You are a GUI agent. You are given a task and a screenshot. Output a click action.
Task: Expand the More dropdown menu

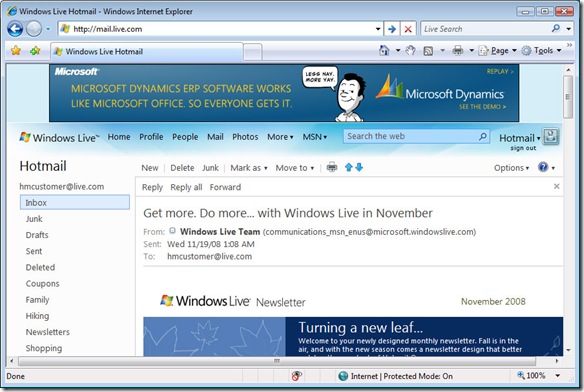click(x=280, y=137)
